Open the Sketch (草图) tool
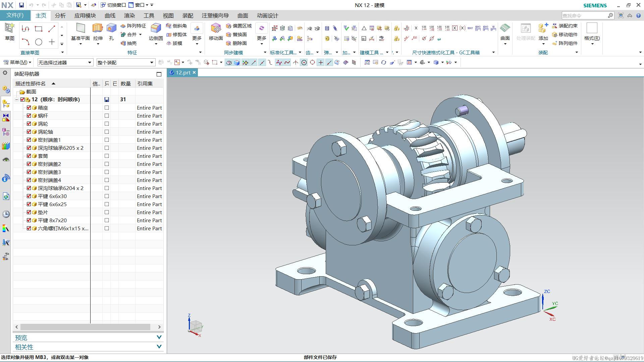 click(x=9, y=32)
